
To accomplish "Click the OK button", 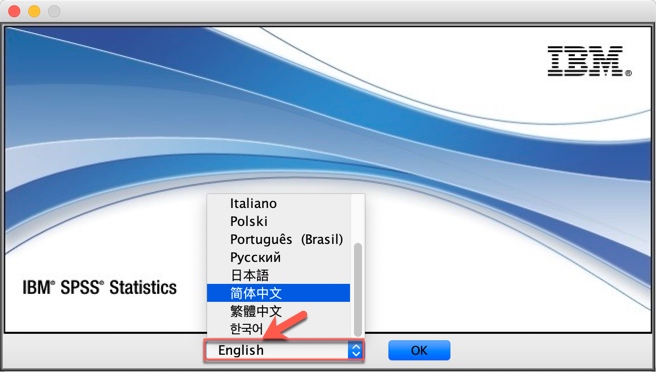I will 419,350.
